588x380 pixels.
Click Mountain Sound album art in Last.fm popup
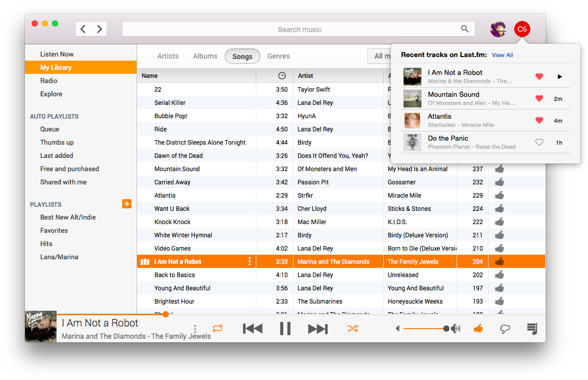pyautogui.click(x=413, y=98)
